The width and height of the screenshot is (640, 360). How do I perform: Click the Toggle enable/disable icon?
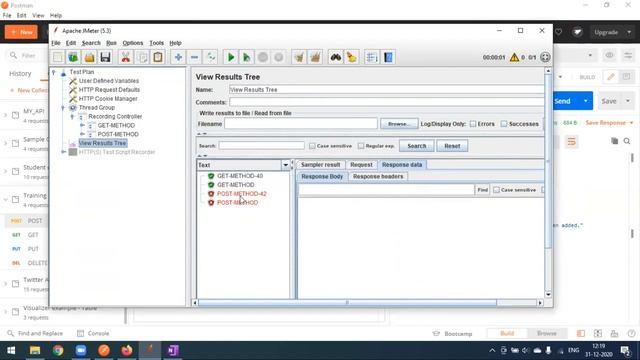[211, 57]
